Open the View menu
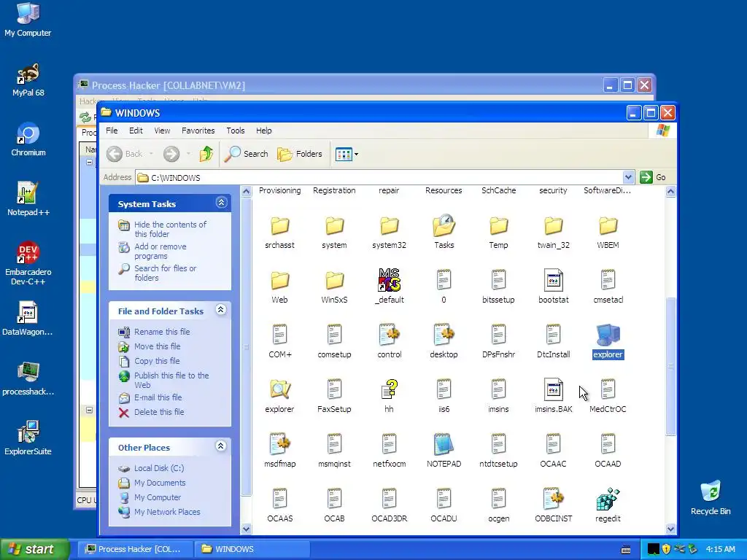 (162, 131)
